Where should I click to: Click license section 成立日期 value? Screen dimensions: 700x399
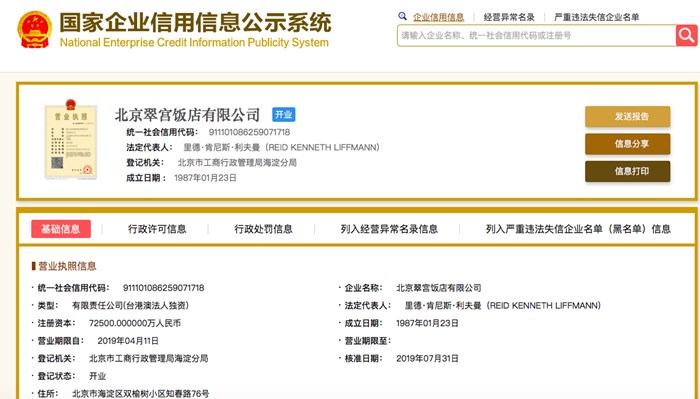pyautogui.click(x=427, y=323)
